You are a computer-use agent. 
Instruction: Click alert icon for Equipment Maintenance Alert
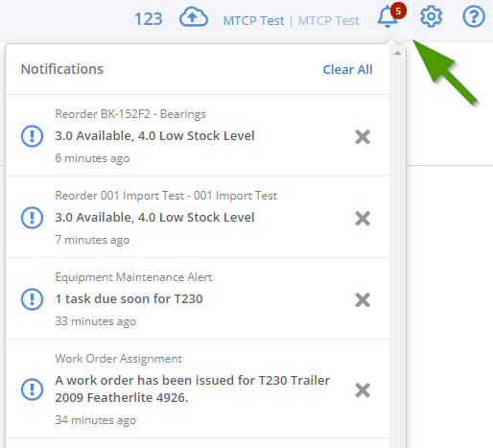tap(32, 299)
